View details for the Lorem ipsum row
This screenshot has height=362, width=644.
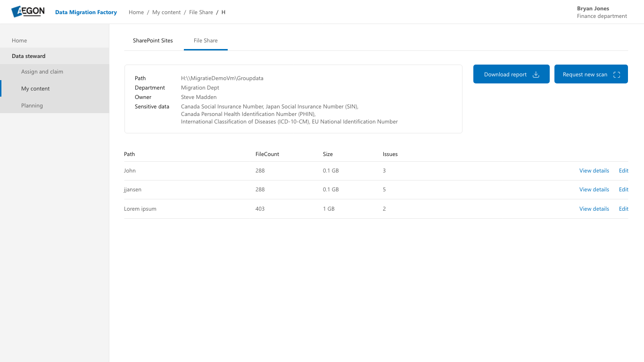[x=594, y=209]
